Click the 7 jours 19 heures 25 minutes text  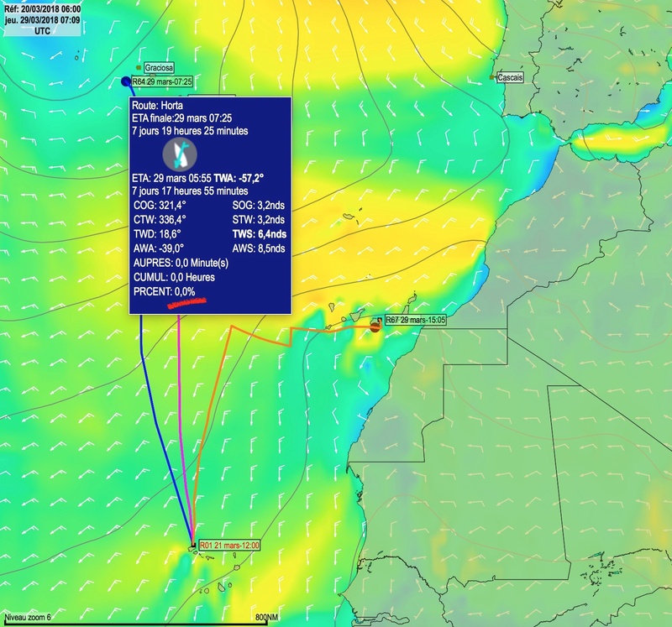point(190,131)
